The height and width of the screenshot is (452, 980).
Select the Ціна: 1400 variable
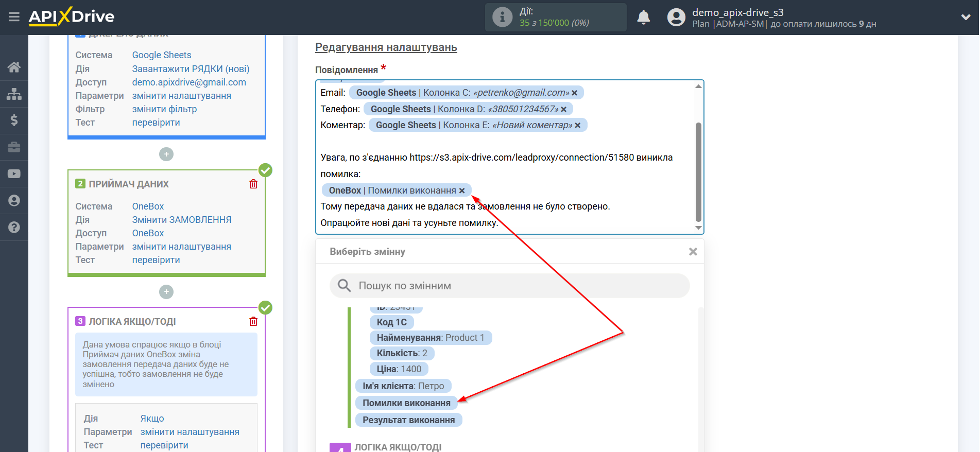[399, 369]
